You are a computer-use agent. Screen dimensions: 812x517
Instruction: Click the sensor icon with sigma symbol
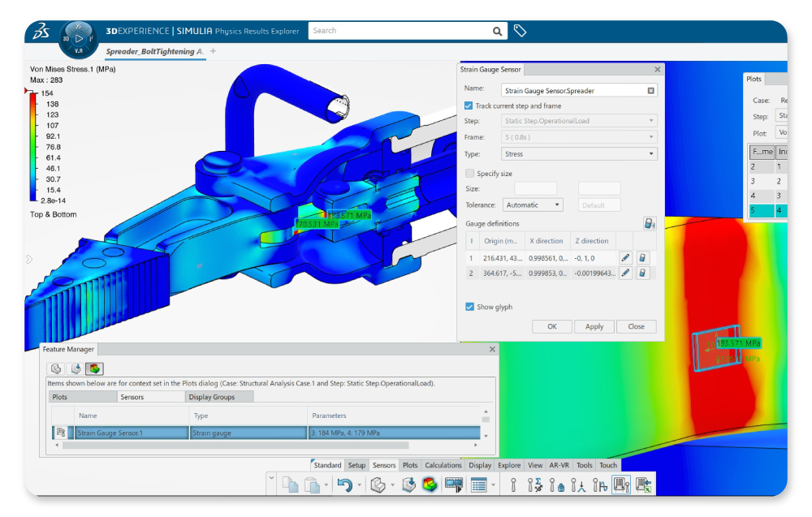coord(534,485)
